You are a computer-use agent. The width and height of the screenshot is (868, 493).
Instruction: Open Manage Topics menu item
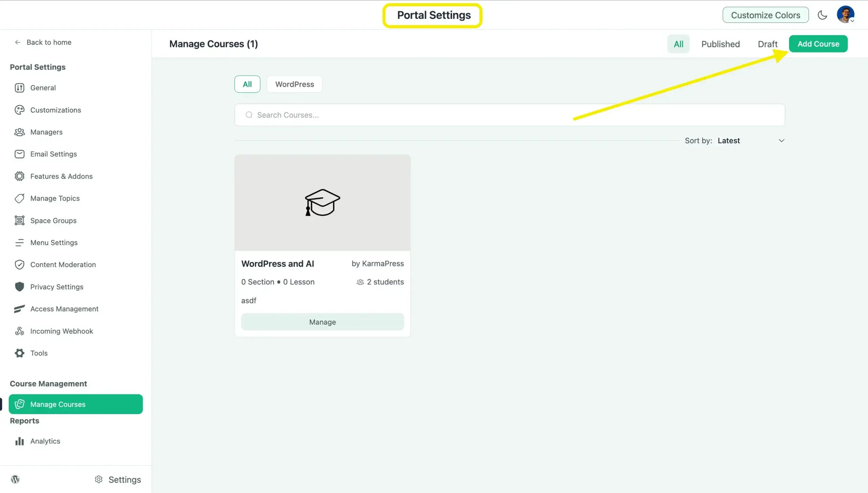coord(76,198)
